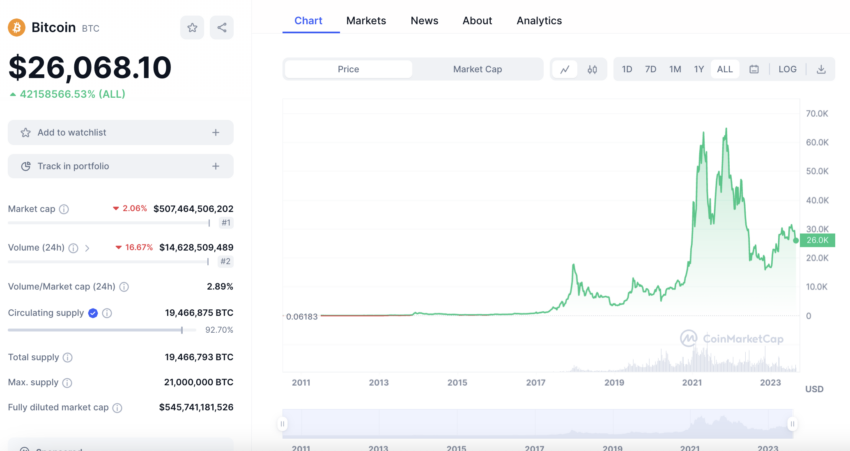Click the #1 market cap rank badge
Viewport: 850px width, 451px height.
(x=226, y=223)
